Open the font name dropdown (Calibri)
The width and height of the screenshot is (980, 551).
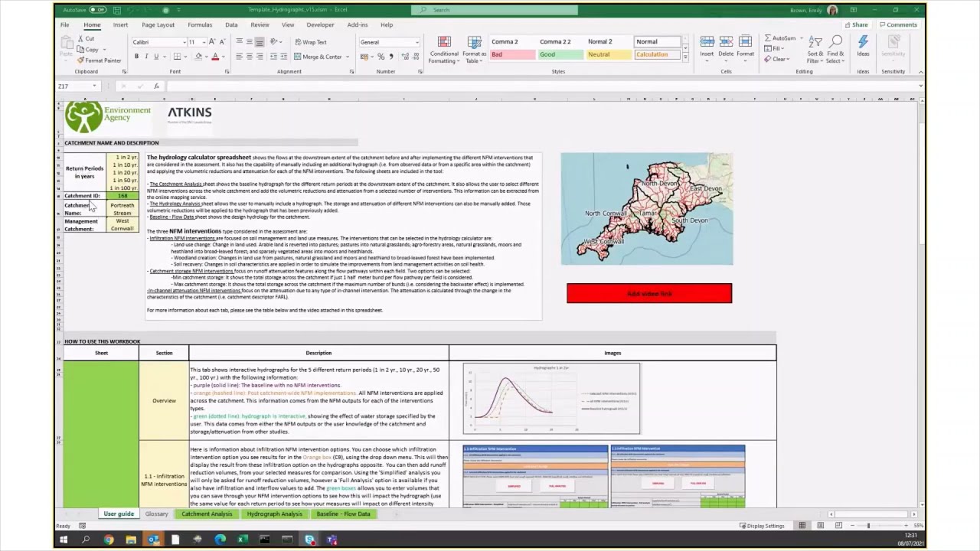(x=185, y=42)
